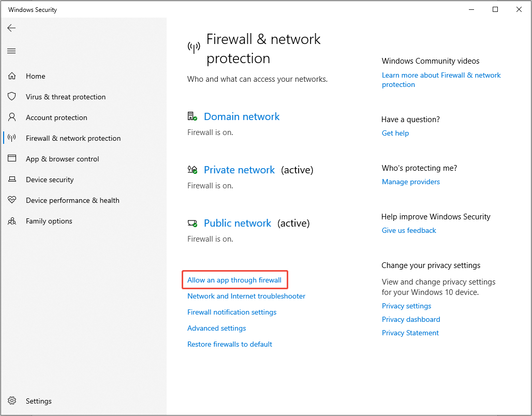
Task: Open the Privacy dashboard link
Action: (411, 319)
